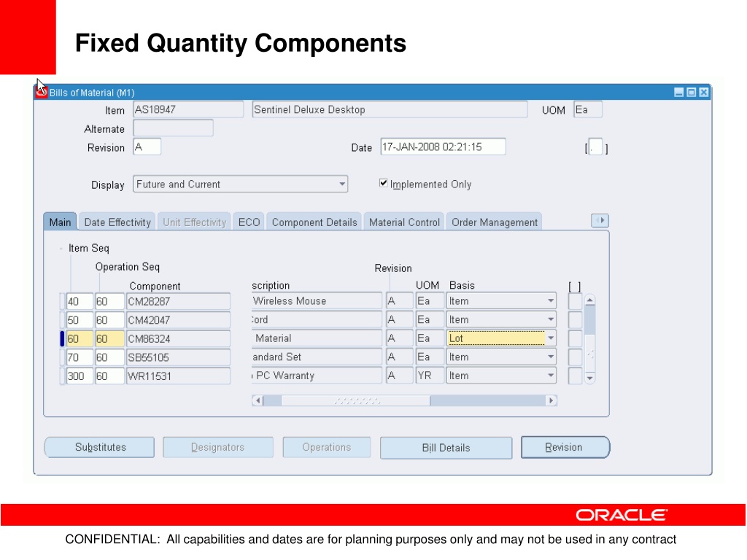
Task: Switch to the Main tab
Action: pyautogui.click(x=60, y=222)
